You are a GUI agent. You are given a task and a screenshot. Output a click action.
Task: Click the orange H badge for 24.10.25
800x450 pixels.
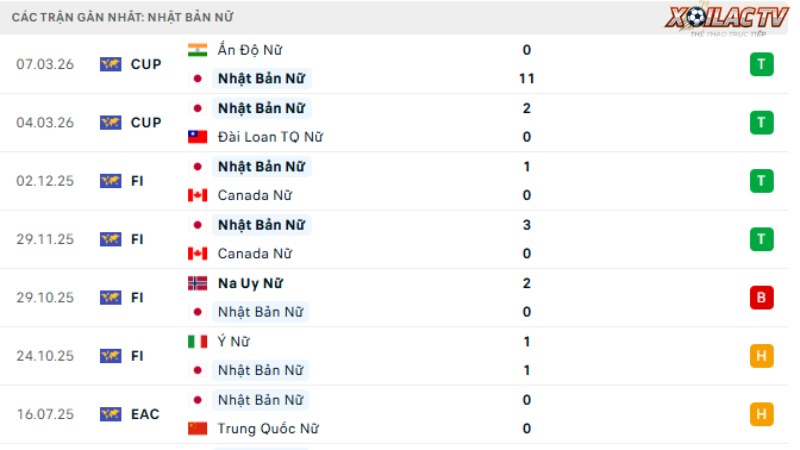click(x=761, y=356)
